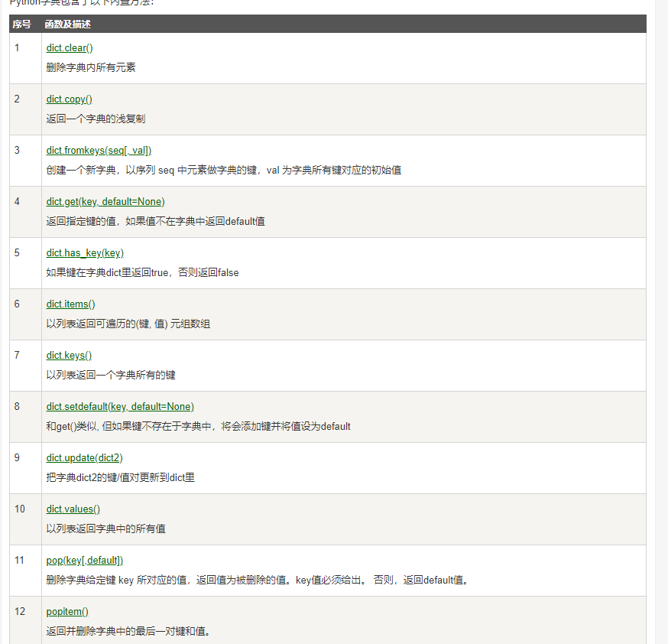Viewport: 668px width, 644px height.
Task: Click row number 5 cell
Action: tap(25, 263)
